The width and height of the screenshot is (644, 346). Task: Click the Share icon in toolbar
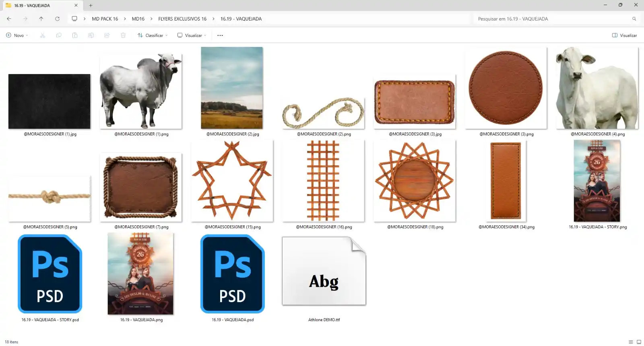pos(107,35)
